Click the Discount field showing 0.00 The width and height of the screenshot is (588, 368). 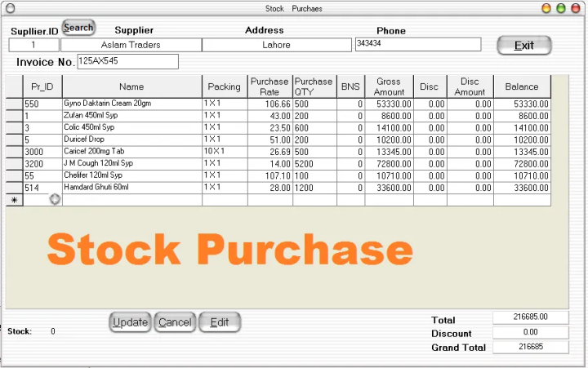[530, 332]
